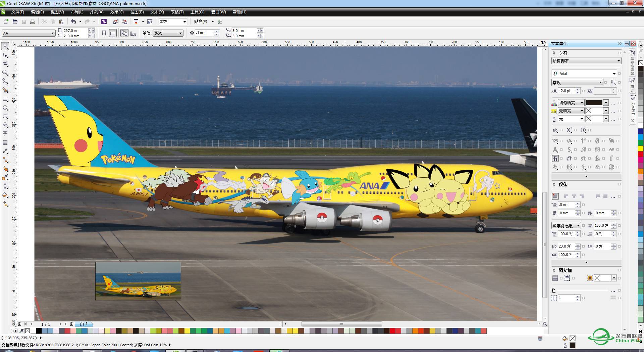Screen dimensions: 644x352
Task: Enable the ligatures 'fi' OpenType feature
Action: (x=555, y=159)
